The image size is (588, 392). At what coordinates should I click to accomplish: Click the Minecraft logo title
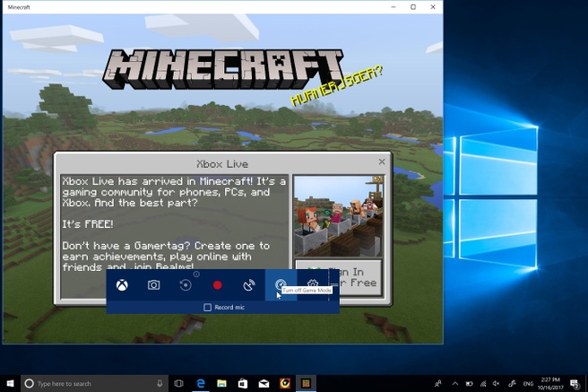tap(223, 69)
